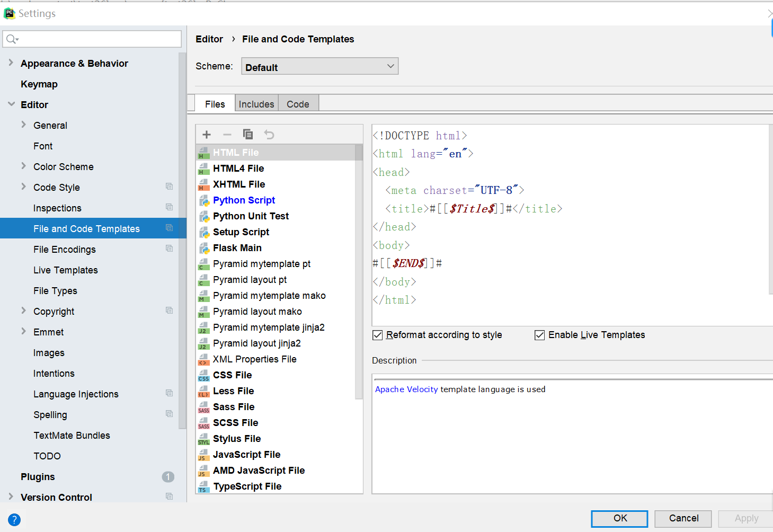Click the XML Properties File icon

point(204,359)
